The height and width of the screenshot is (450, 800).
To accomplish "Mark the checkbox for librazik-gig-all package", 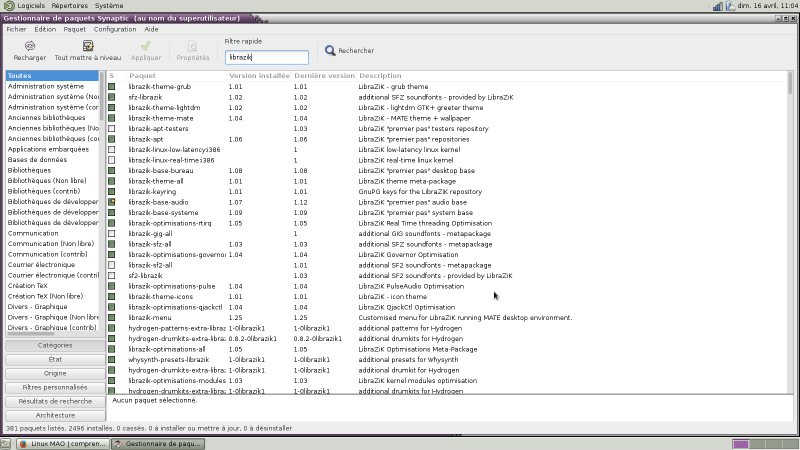I will (x=112, y=233).
